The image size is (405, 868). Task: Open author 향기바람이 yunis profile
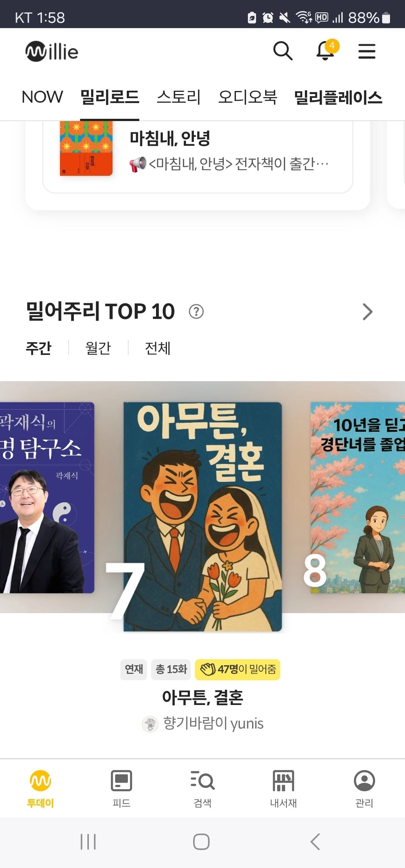tap(202, 723)
